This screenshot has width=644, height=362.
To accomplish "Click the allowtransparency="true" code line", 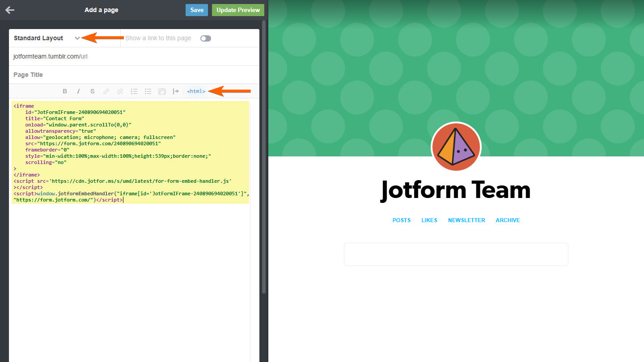I will click(60, 131).
